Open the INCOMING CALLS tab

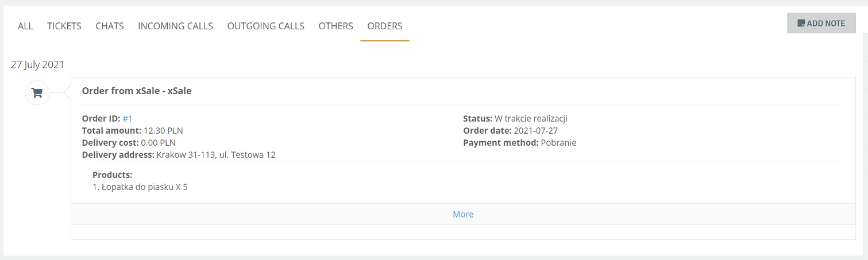(x=176, y=26)
